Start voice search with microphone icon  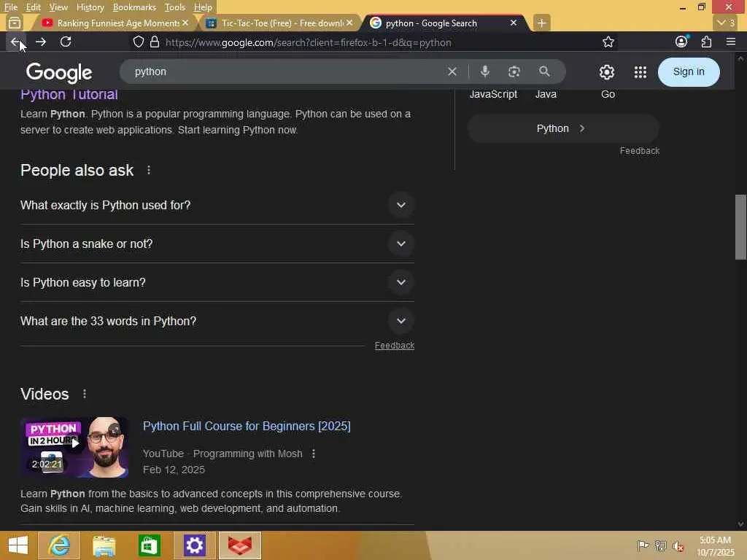485,72
